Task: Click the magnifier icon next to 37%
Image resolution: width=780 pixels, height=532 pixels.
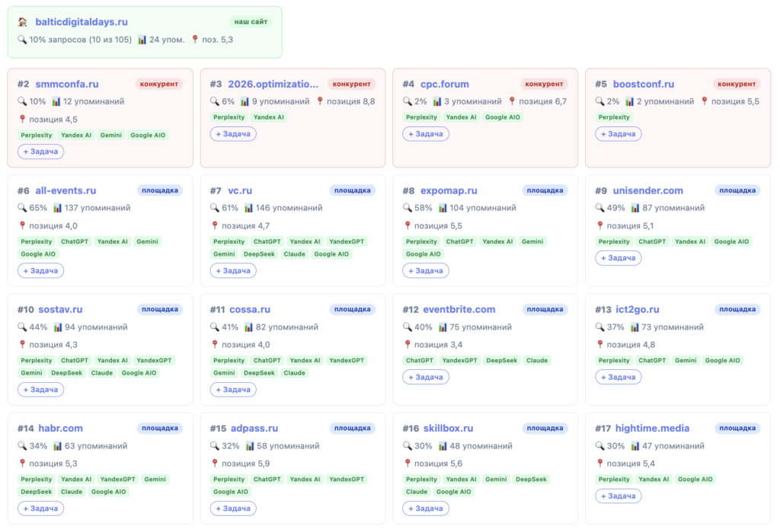Action: click(599, 327)
